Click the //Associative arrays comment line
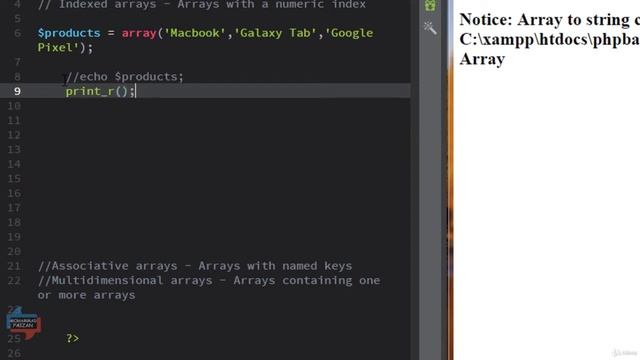640x360 pixels. click(x=195, y=266)
